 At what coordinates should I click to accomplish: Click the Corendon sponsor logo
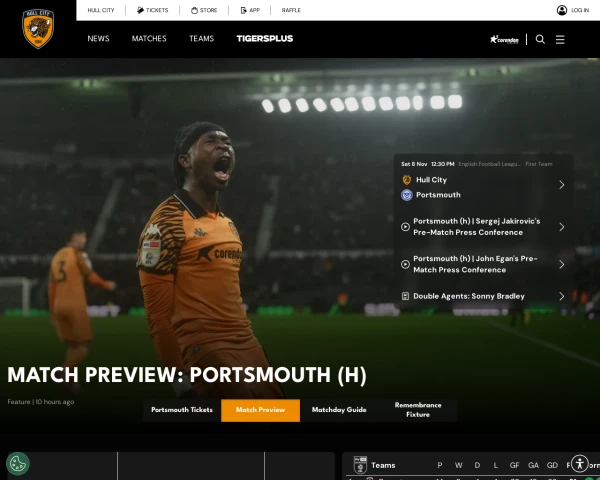pyautogui.click(x=504, y=39)
